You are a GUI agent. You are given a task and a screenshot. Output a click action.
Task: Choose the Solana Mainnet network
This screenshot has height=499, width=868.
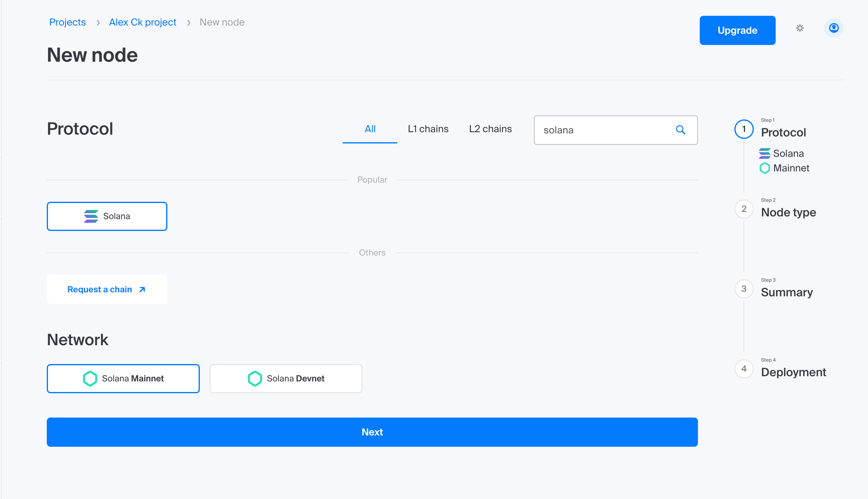pos(123,378)
